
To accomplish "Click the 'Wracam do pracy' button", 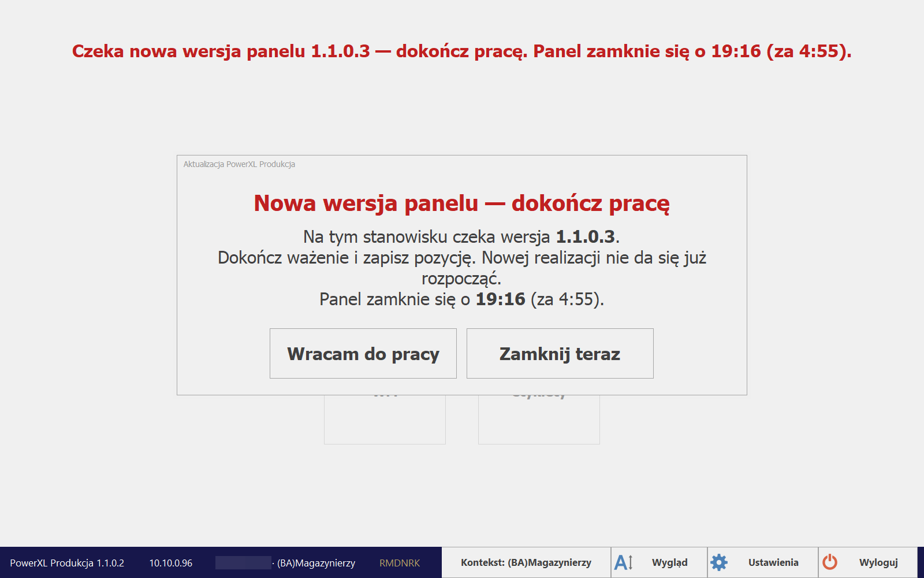I will (363, 354).
